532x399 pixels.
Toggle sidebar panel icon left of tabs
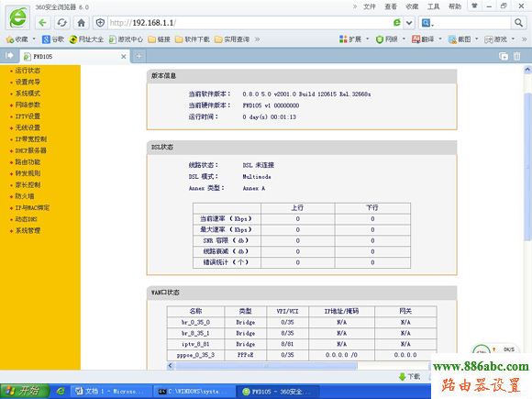point(9,55)
